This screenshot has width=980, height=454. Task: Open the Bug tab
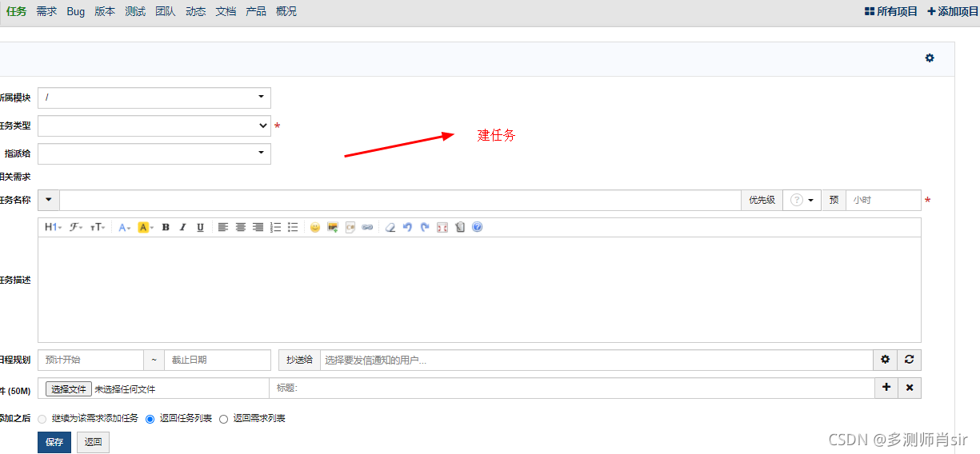point(76,11)
